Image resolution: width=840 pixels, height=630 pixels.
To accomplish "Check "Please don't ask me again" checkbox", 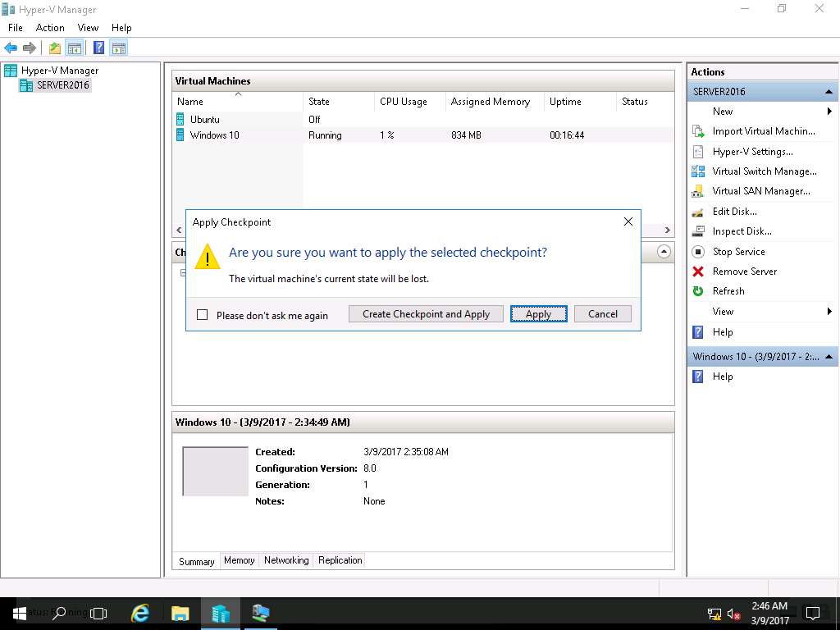I will 203,315.
